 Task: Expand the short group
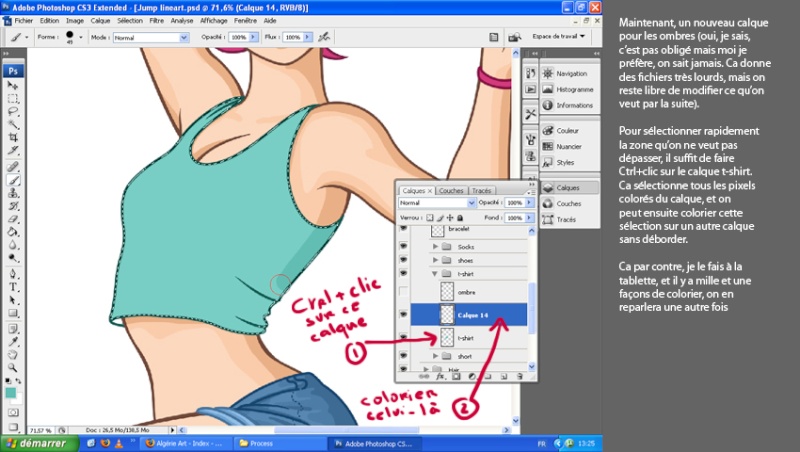[435, 356]
